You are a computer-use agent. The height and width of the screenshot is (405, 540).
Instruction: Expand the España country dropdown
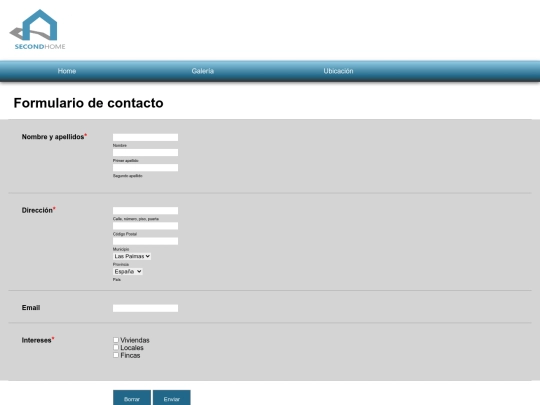[x=128, y=271]
